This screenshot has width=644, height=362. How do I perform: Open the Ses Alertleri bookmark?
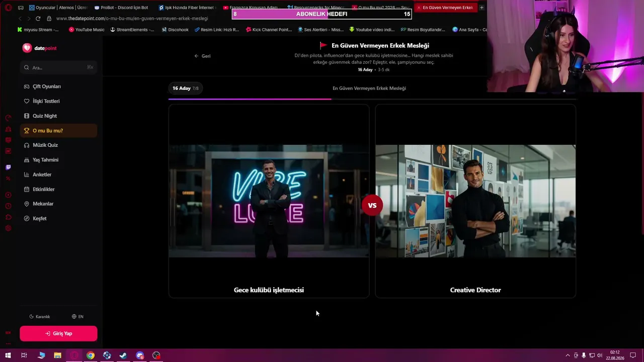tap(320, 30)
